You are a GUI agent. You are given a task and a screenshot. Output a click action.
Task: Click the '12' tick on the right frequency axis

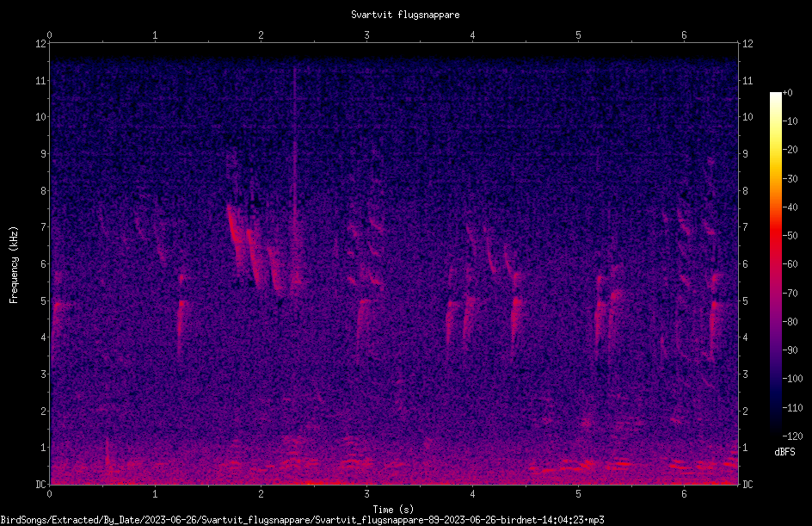click(x=747, y=44)
